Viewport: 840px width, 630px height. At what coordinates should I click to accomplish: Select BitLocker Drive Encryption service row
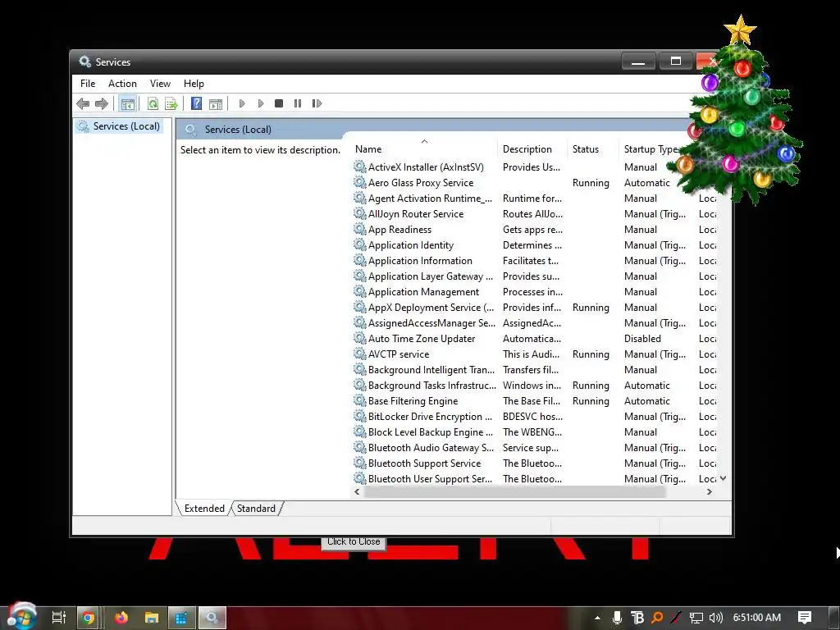(535, 416)
